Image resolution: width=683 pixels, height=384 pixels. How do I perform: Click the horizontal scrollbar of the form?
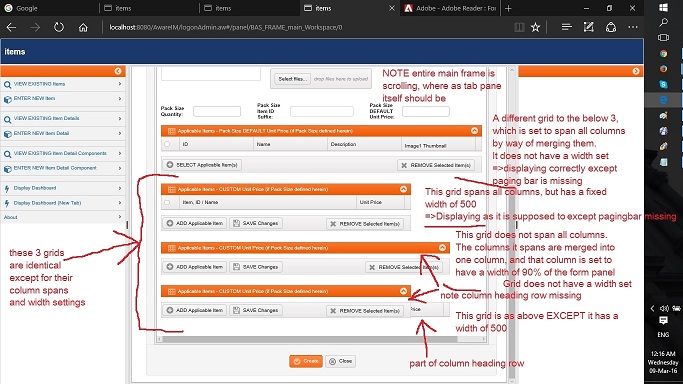tap(322, 339)
